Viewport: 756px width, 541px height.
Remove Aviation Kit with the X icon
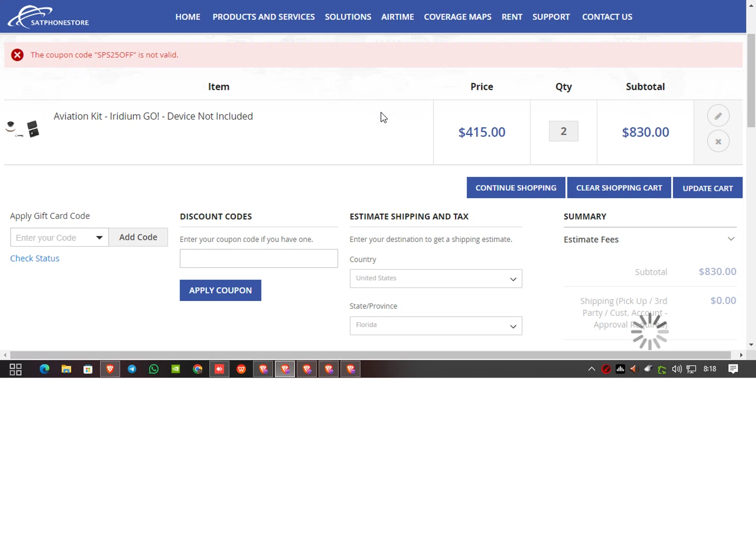coord(718,142)
